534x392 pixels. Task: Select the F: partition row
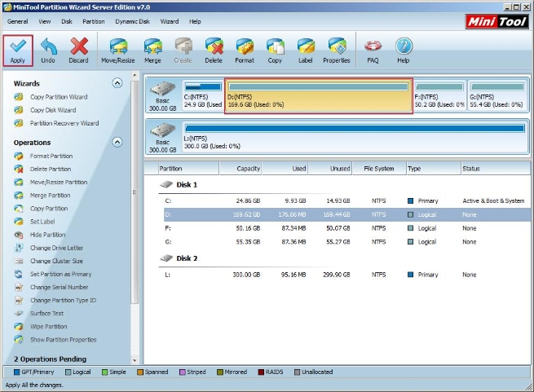[x=347, y=228]
